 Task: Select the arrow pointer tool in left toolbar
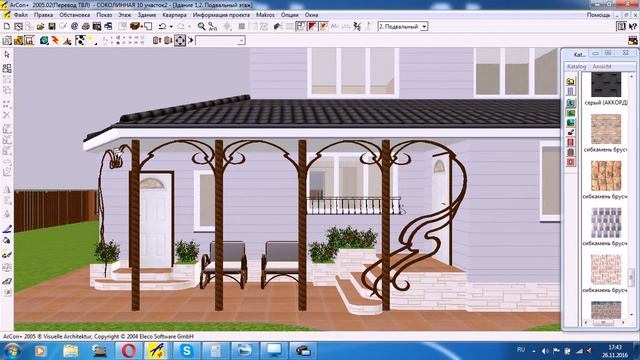(x=7, y=55)
